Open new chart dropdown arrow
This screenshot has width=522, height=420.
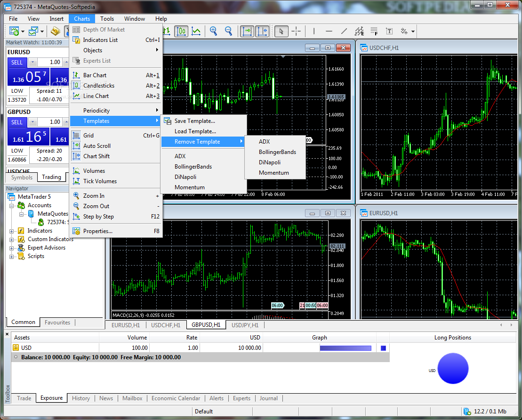[x=23, y=32]
